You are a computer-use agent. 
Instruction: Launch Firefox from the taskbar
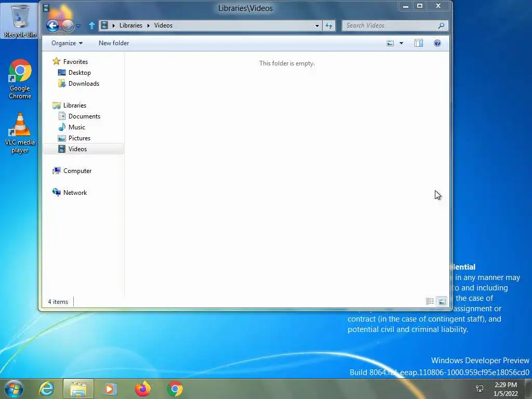[142, 389]
